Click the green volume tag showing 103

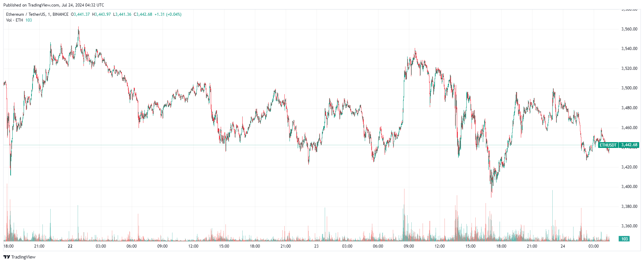(x=624, y=239)
